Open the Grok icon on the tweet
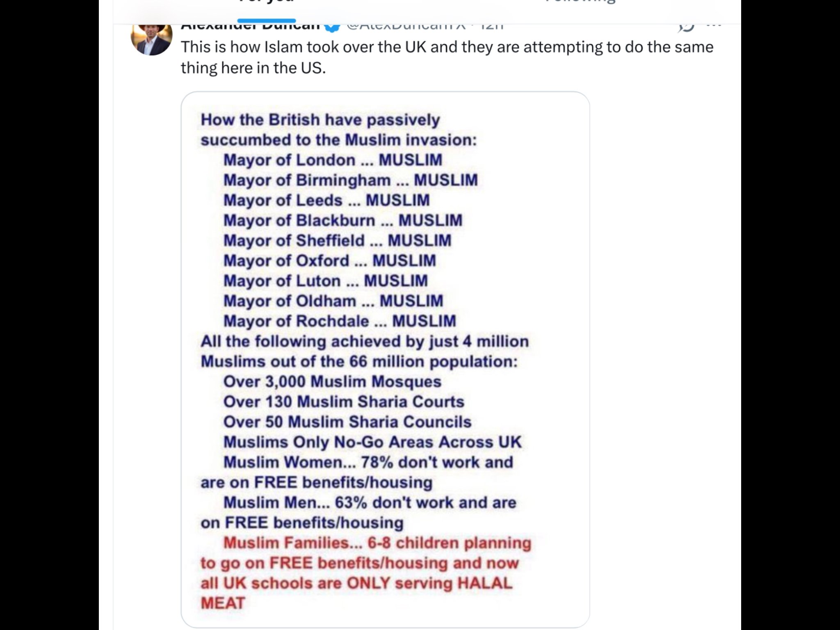 (x=686, y=26)
